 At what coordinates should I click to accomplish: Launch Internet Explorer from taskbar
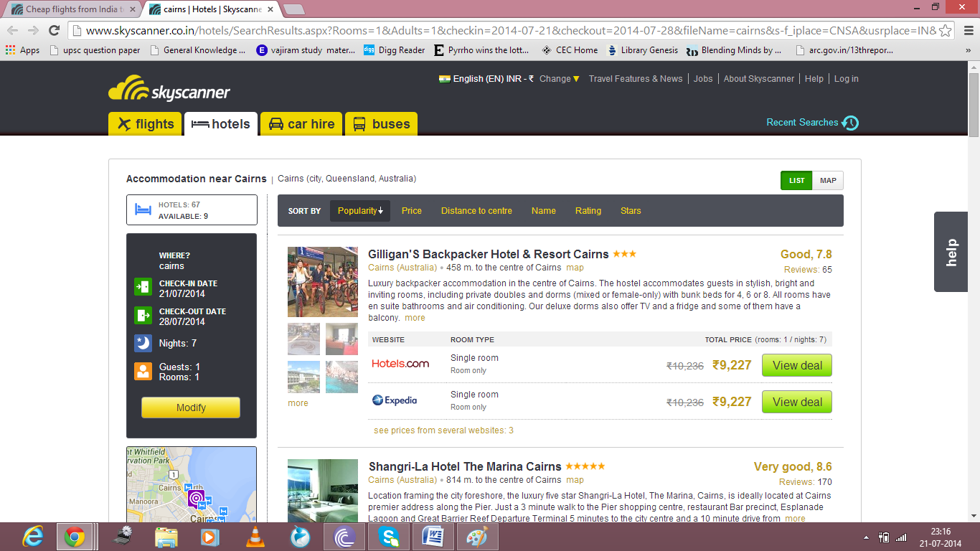pyautogui.click(x=33, y=537)
